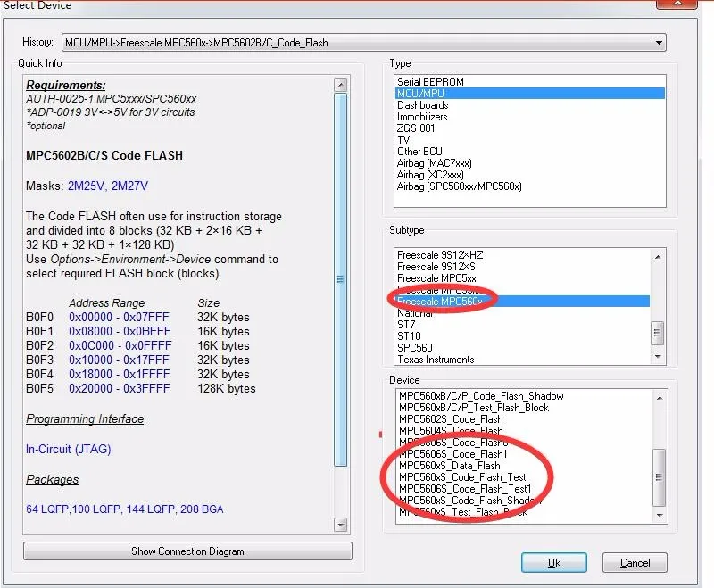Screen dimensions: 714x588
Task: Click B0F1 address range 0x08000 - 0x0BFFF
Action: point(120,331)
